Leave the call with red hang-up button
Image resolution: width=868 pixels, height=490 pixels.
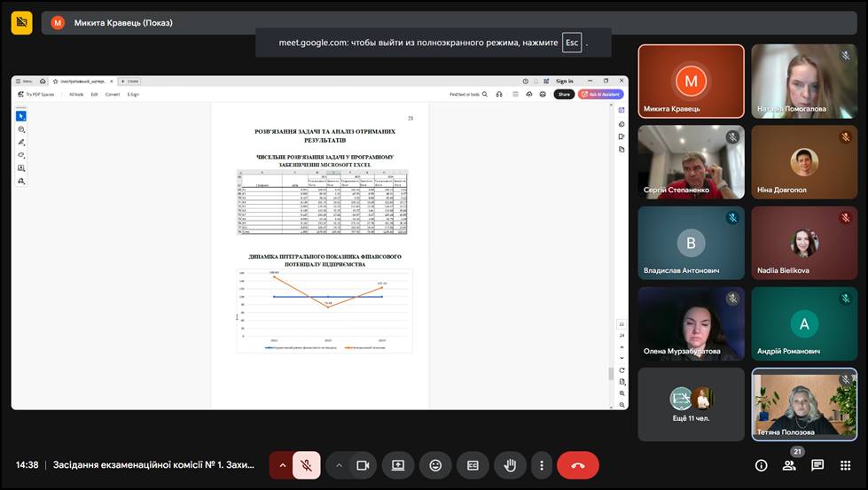click(x=578, y=465)
